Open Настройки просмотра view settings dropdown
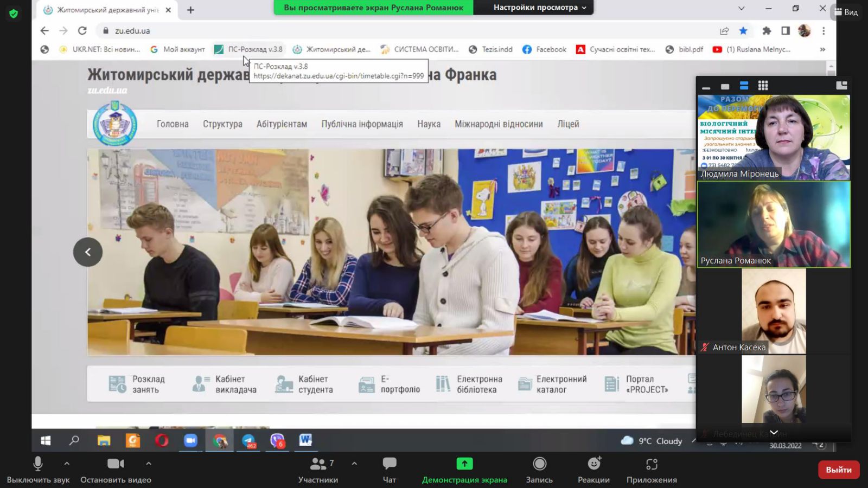The height and width of the screenshot is (488, 868). pyautogui.click(x=540, y=8)
